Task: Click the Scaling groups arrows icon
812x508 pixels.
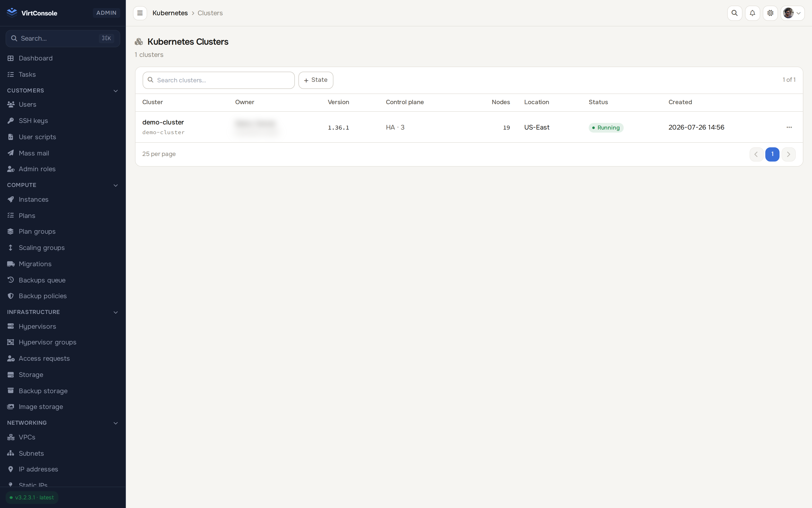Action: pos(11,248)
